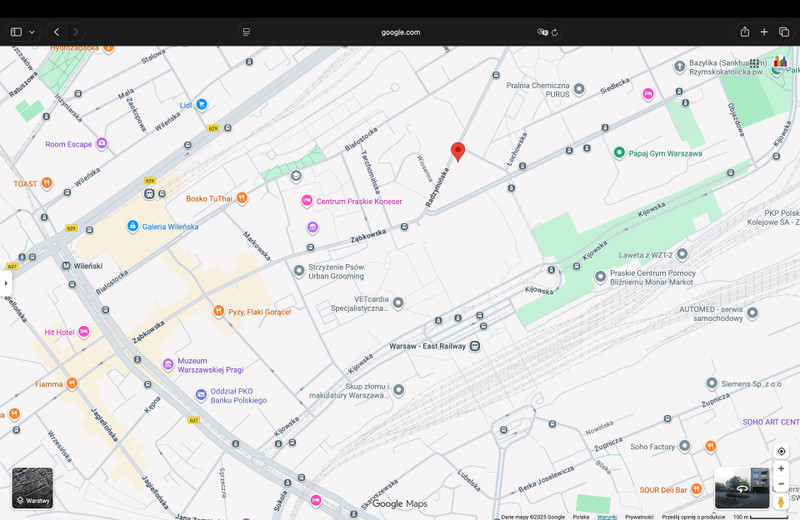Click the google.com address bar
This screenshot has width=800, height=520.
400,32
